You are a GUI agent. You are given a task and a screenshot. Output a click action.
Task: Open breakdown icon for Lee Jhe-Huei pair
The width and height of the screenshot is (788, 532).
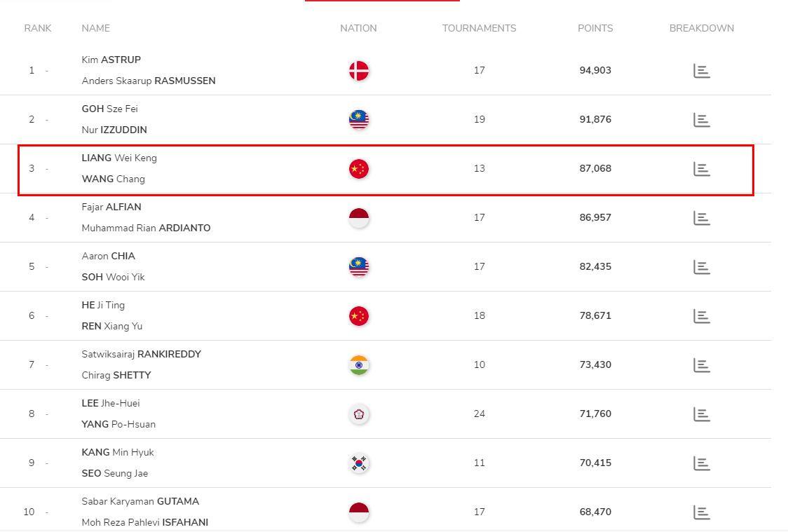pyautogui.click(x=701, y=414)
